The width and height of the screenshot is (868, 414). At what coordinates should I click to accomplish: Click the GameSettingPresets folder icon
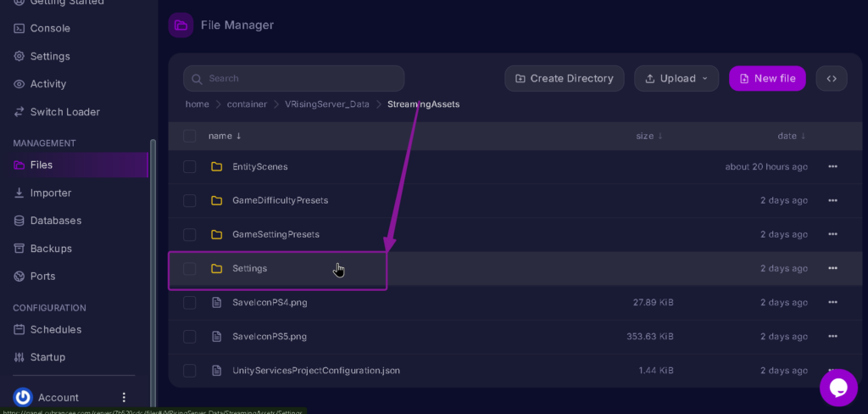coord(216,234)
